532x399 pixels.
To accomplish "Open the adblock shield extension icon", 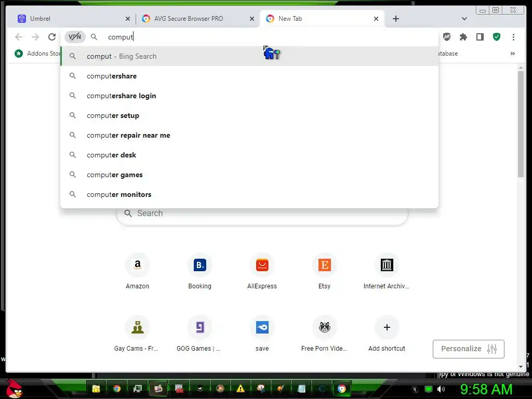I will 447,37.
